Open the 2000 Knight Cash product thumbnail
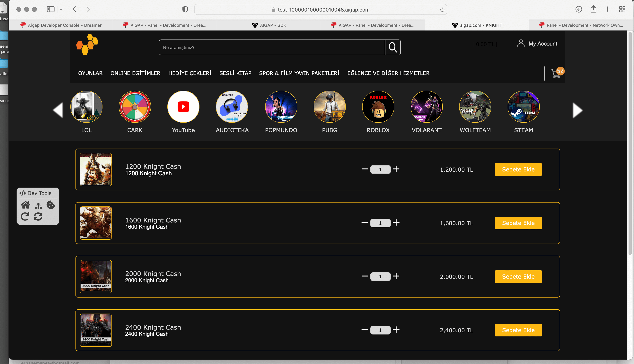The height and width of the screenshot is (364, 634). [96, 276]
